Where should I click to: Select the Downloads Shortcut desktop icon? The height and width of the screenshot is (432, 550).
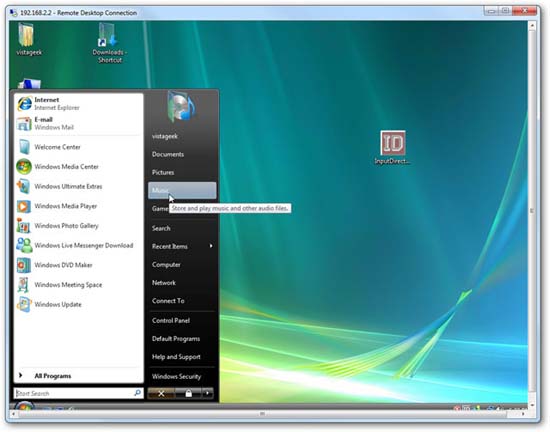109,42
